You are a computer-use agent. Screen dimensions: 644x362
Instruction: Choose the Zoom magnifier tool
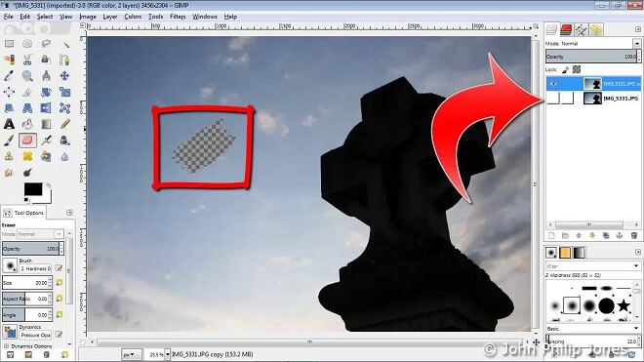(x=27, y=75)
